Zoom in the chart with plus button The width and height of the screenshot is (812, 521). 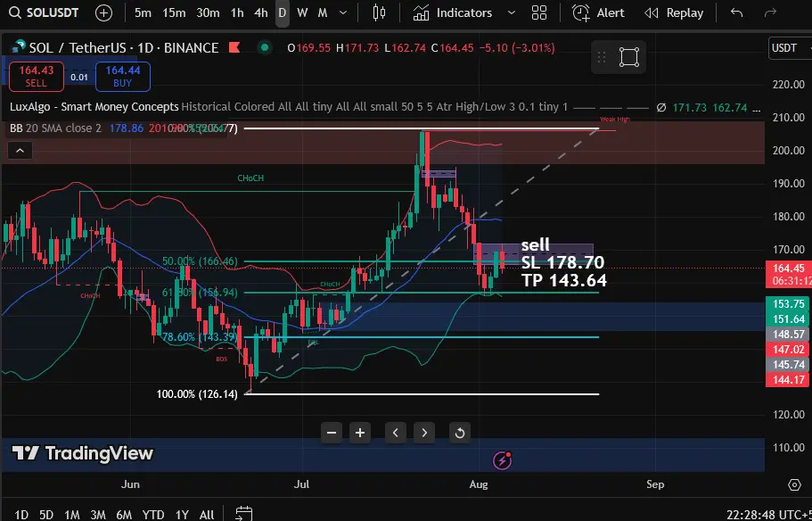[x=360, y=433]
